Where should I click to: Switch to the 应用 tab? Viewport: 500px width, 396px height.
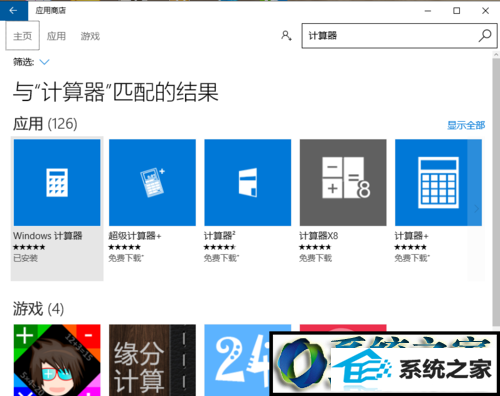56,36
